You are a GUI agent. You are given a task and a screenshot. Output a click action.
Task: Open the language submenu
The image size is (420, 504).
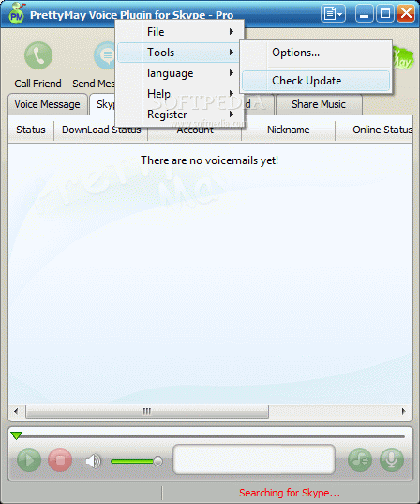(x=179, y=73)
